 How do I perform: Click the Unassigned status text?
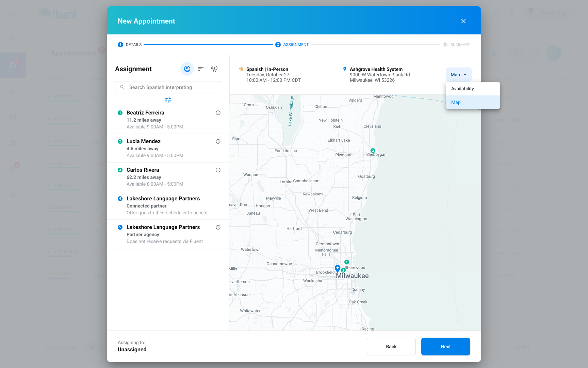point(132,350)
